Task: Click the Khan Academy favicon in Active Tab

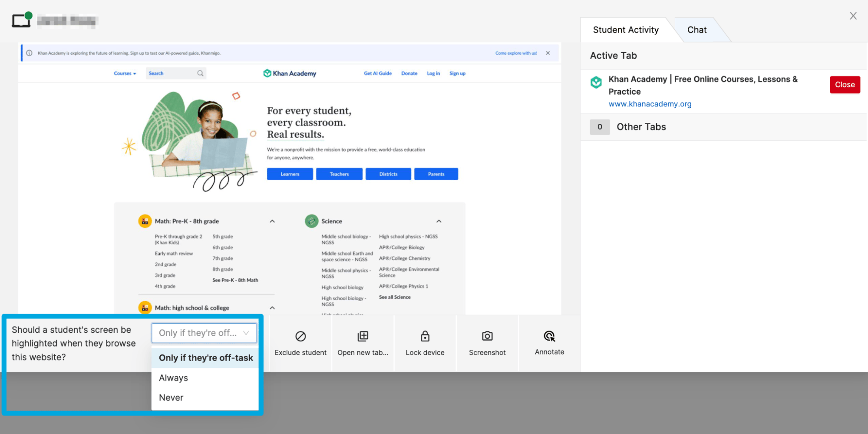Action: (596, 82)
